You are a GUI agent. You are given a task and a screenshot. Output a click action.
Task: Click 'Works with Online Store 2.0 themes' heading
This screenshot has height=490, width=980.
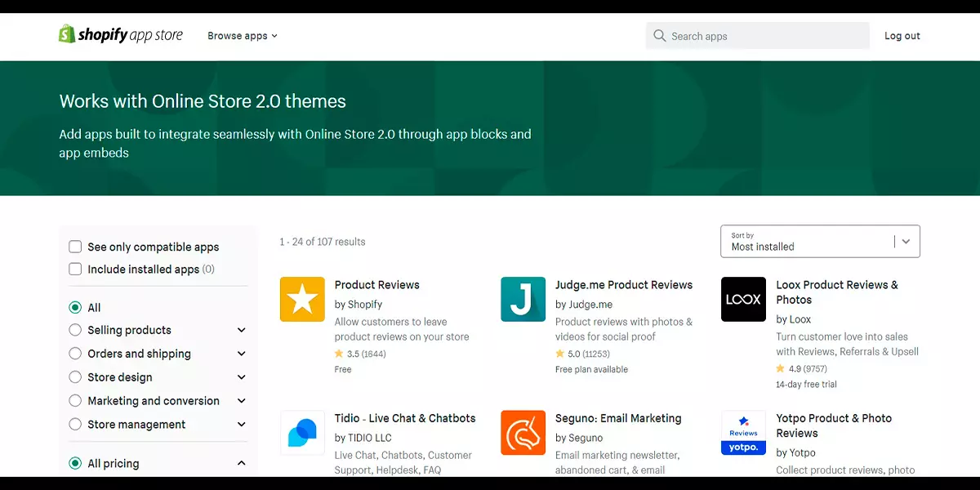pyautogui.click(x=203, y=101)
